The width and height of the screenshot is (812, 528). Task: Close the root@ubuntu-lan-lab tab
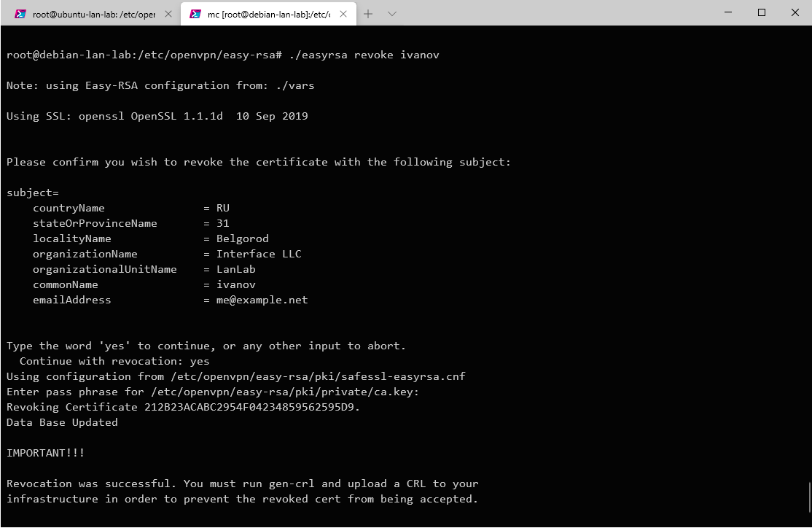click(168, 14)
